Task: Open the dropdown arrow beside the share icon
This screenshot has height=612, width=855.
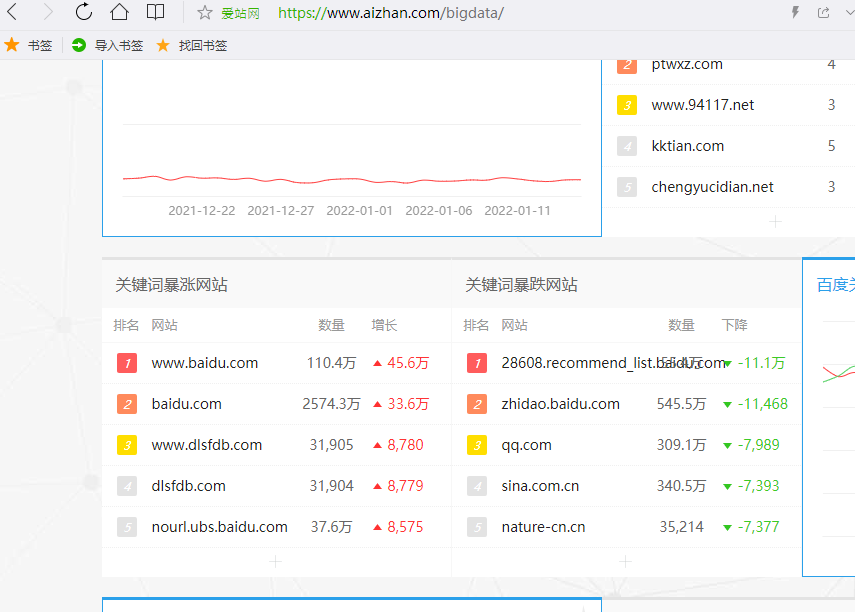Action: [x=850, y=13]
